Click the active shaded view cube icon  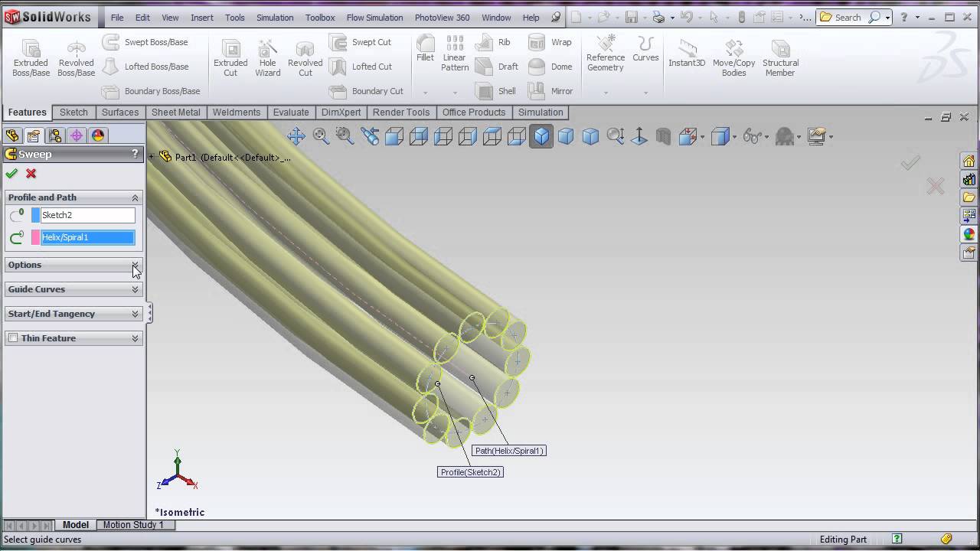pyautogui.click(x=541, y=137)
